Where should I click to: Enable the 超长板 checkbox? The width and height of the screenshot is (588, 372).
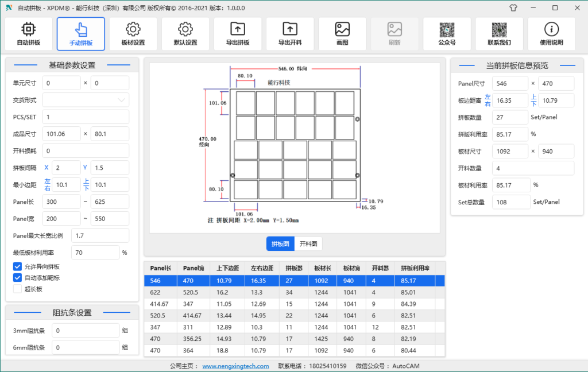pos(17,289)
